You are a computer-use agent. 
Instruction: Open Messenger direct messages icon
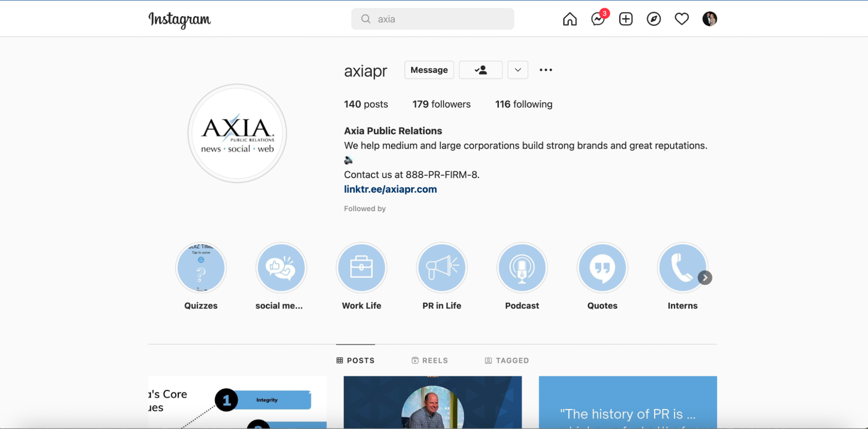pos(597,19)
